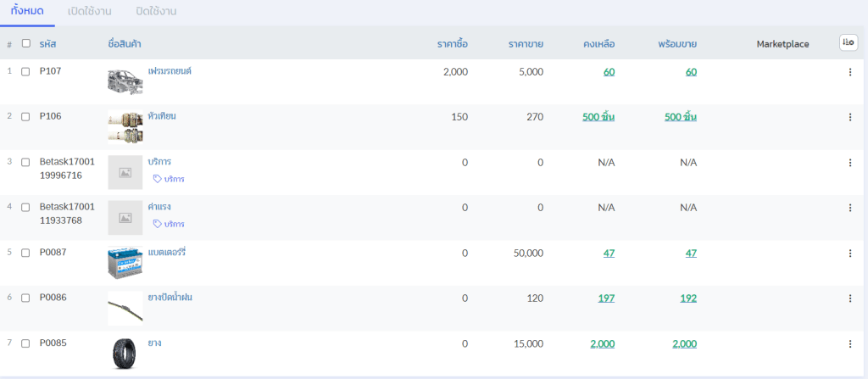Click the tire thumbnail for P0085
The height and width of the screenshot is (379, 868).
[x=125, y=354]
